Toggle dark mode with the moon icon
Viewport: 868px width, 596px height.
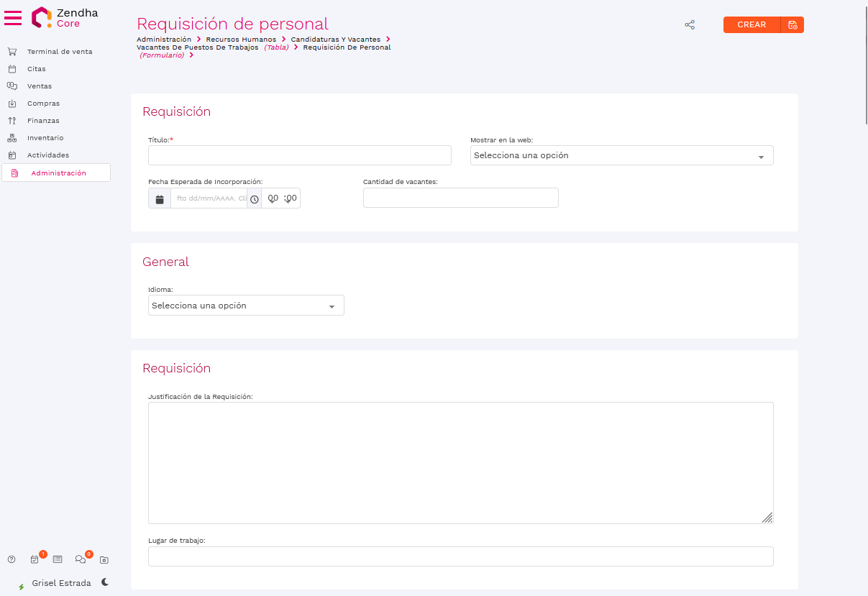click(x=105, y=582)
